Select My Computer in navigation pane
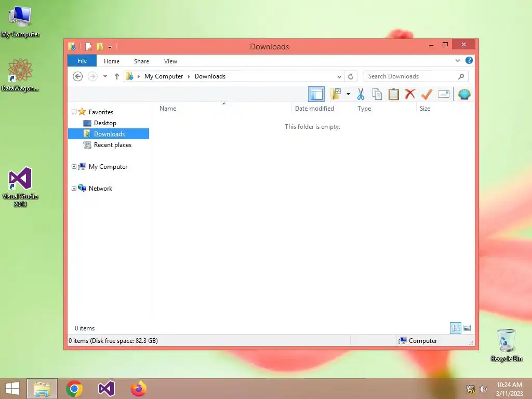 click(108, 167)
